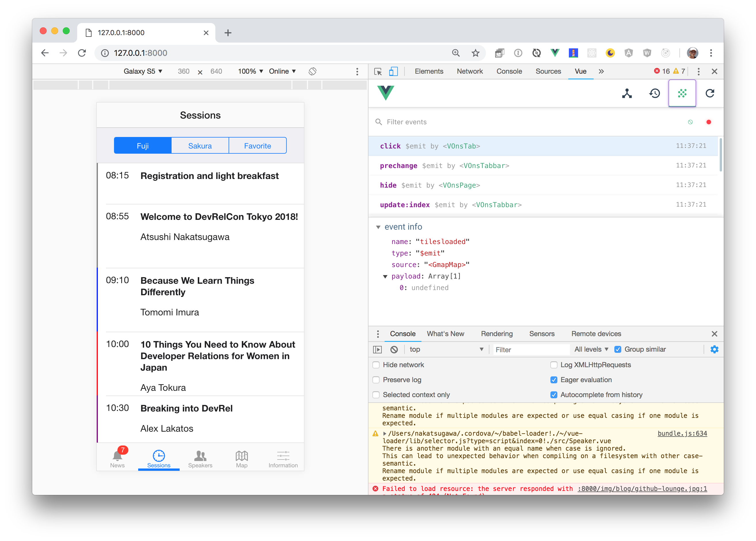Switch to Sources panel tab

(x=548, y=72)
